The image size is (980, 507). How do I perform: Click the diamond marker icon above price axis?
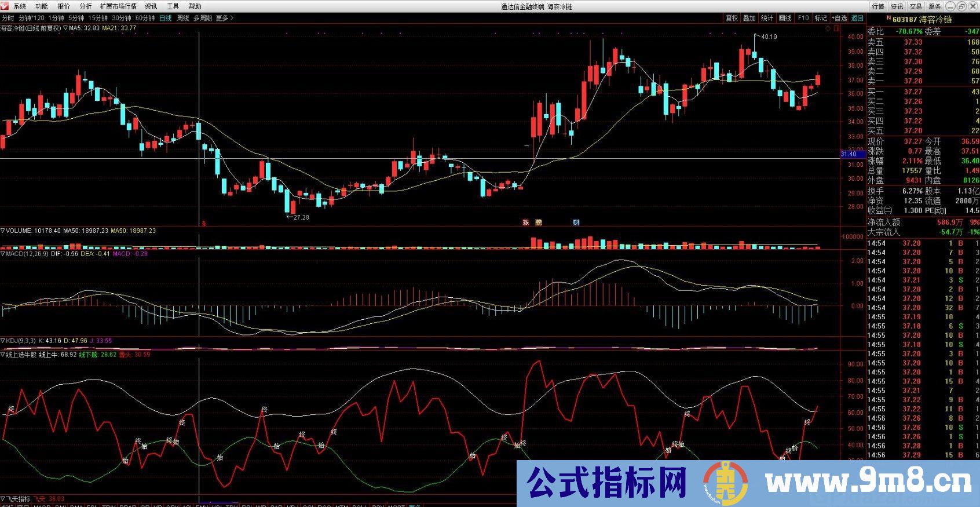[828, 28]
